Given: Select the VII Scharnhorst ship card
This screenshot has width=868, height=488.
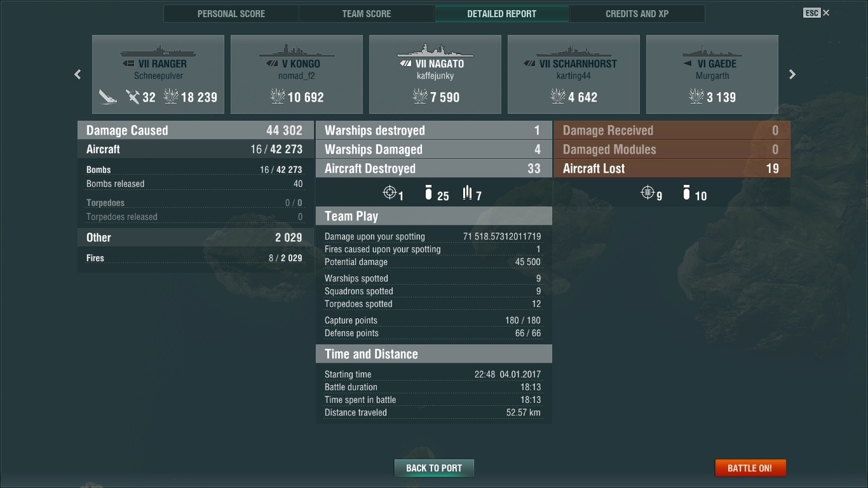Looking at the screenshot, I should 574,74.
